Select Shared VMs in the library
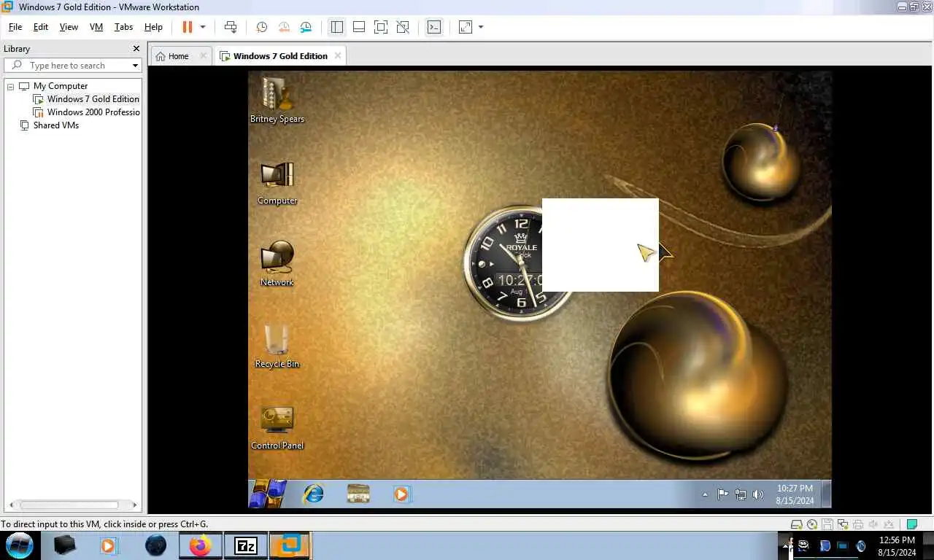934x560 pixels. 55,125
